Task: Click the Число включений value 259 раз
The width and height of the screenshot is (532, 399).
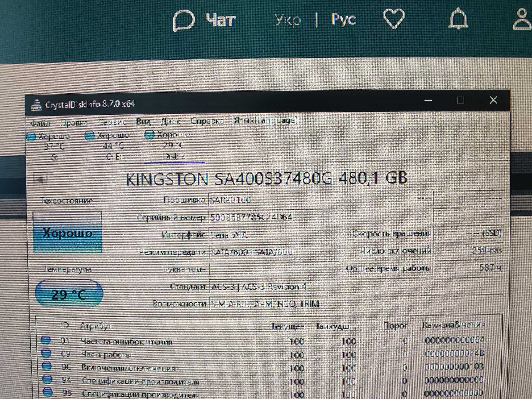Action: coord(468,250)
